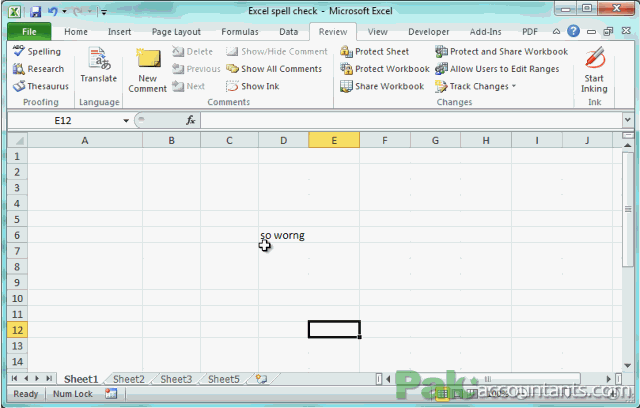The image size is (640, 408).
Task: Click previous sheet navigation arrow
Action: click(x=26, y=379)
